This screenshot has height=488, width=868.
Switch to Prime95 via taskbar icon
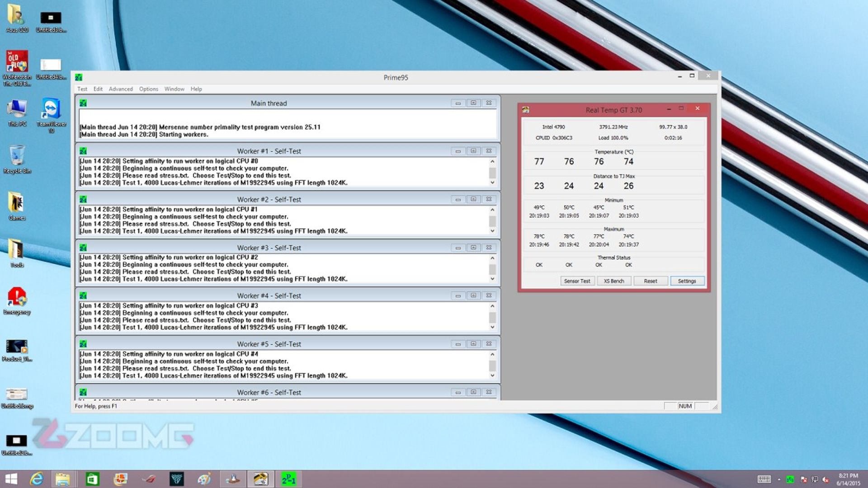288,479
